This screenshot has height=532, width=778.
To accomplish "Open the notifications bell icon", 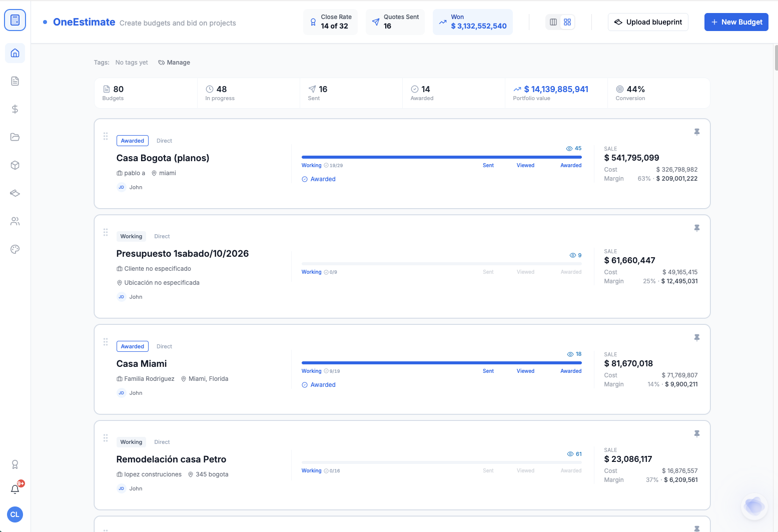I will [15, 489].
